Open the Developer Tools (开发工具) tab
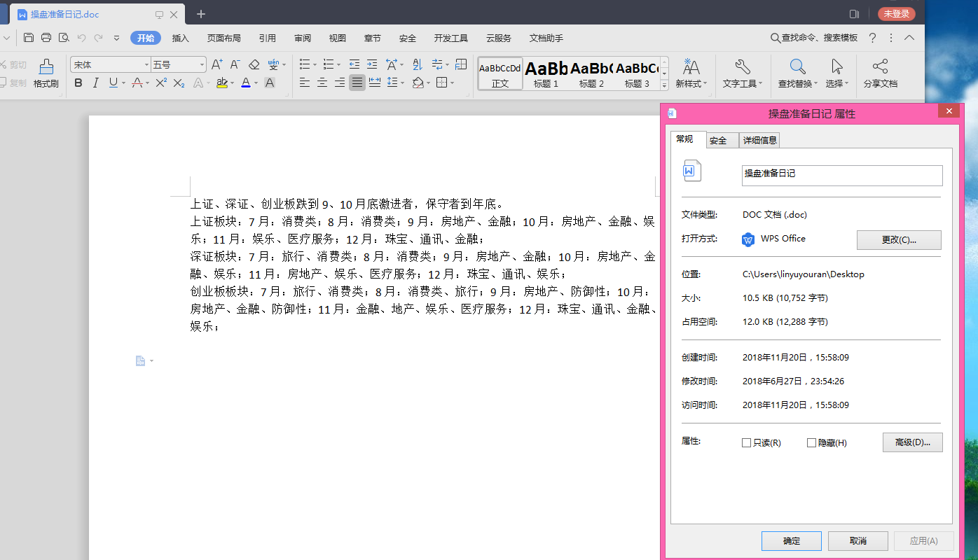 coord(451,38)
